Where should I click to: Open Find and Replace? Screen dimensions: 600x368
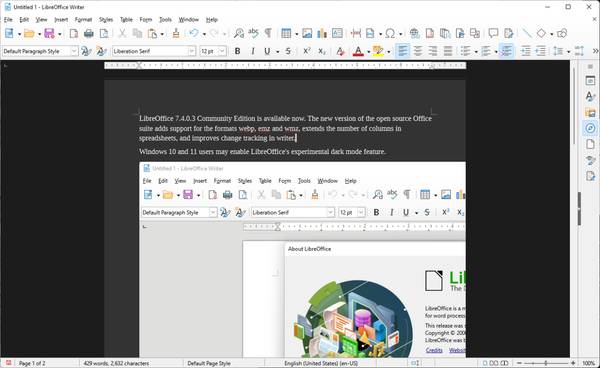(x=239, y=34)
